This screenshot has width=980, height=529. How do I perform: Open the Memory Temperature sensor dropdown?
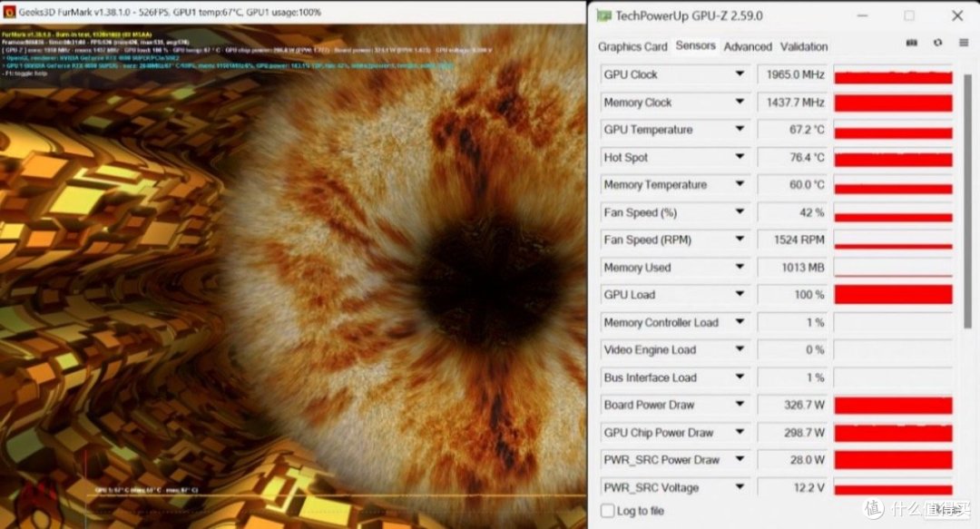(x=740, y=184)
